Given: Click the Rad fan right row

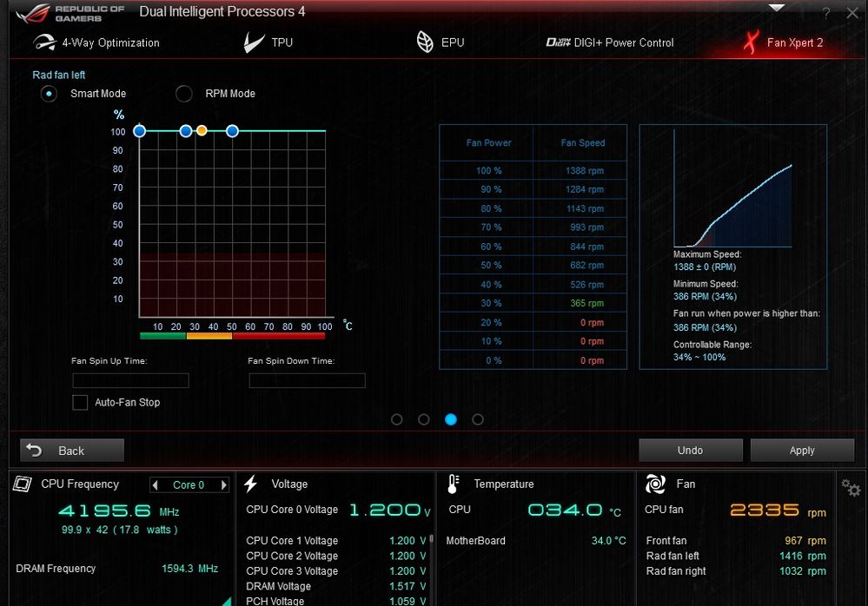Looking at the screenshot, I should [736, 571].
